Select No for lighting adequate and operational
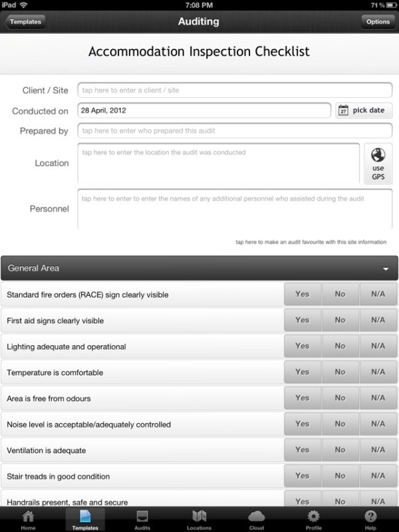 pyautogui.click(x=340, y=346)
